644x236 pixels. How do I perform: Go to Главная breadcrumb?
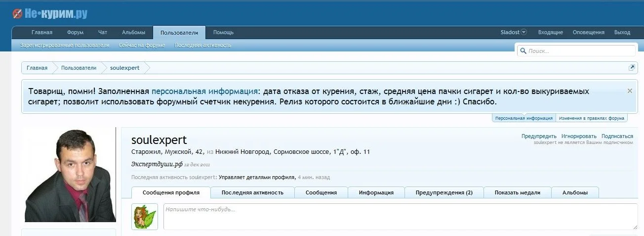pos(37,68)
